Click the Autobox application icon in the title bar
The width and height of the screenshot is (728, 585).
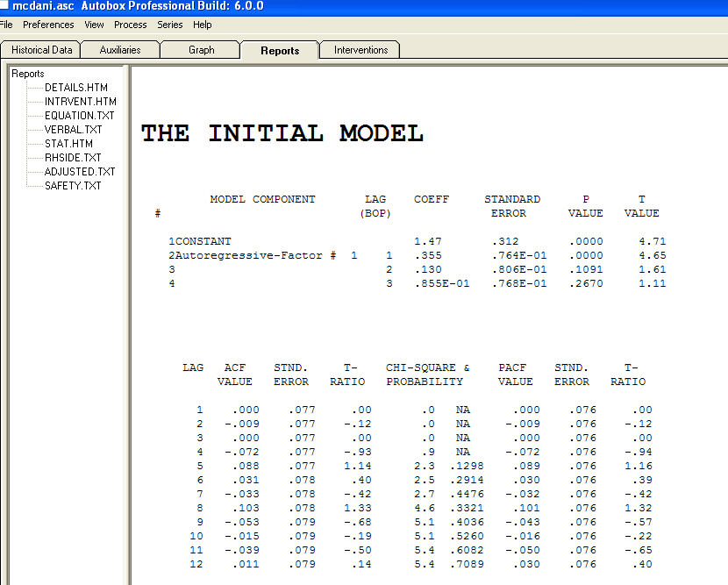coord(7,6)
